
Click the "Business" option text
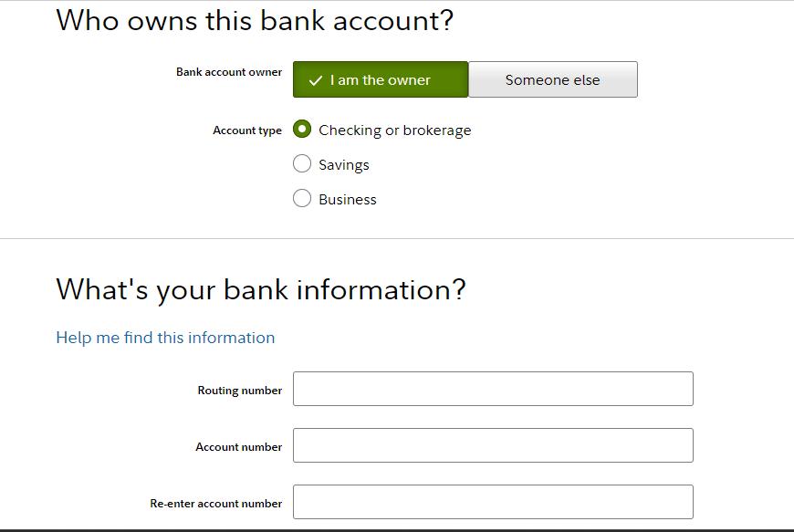[348, 200]
